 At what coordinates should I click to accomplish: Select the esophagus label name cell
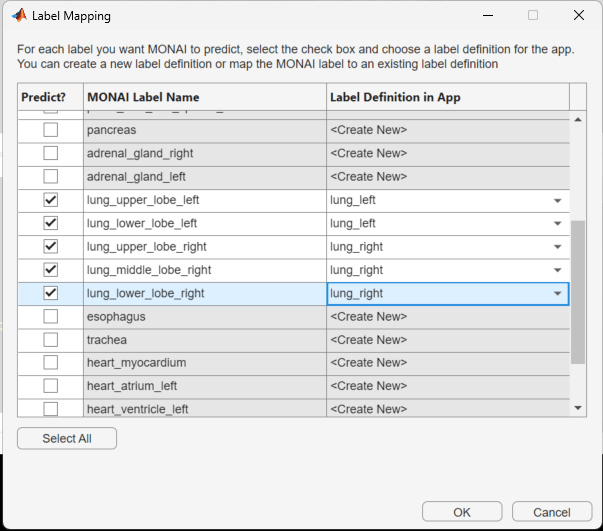(x=205, y=316)
